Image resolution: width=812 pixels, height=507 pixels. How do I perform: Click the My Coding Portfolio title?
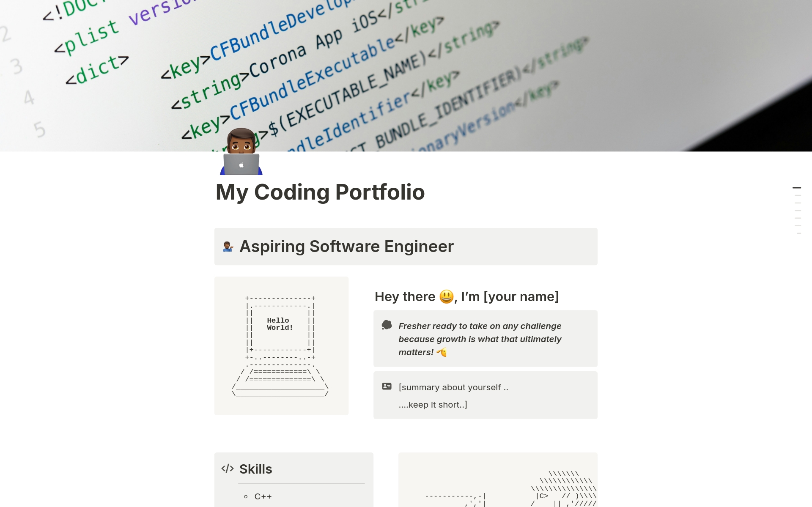[x=320, y=192]
